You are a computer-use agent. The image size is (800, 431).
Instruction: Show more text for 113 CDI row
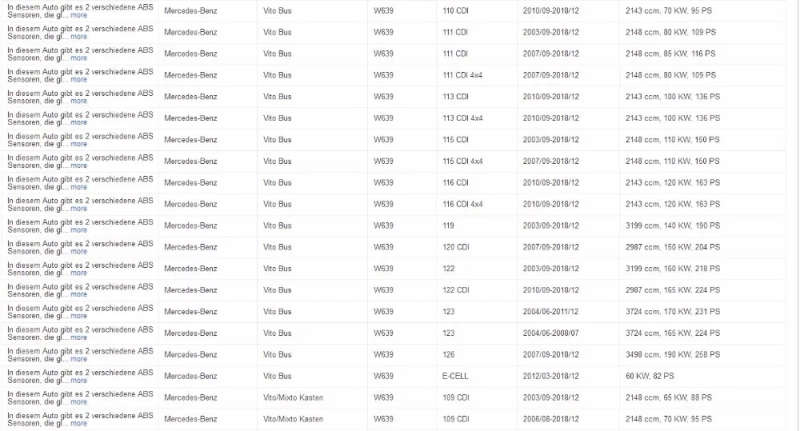(79, 101)
